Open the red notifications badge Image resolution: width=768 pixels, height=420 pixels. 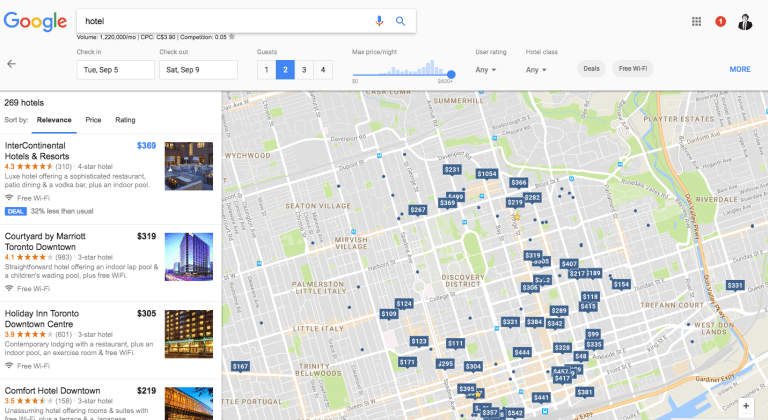pos(720,21)
